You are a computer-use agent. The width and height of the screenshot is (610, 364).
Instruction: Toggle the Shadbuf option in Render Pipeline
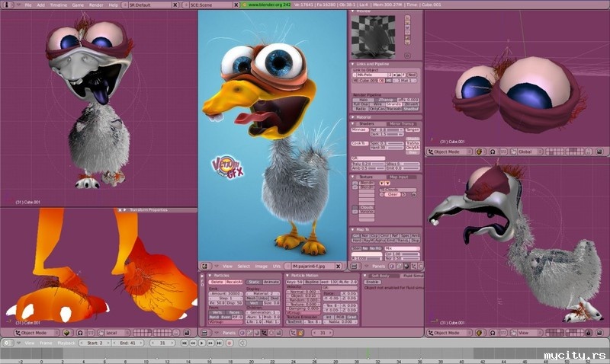(x=411, y=109)
